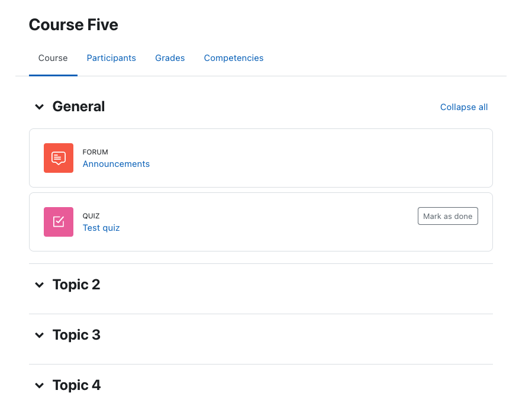Open the Grades tab
The image size is (532, 416).
point(170,58)
